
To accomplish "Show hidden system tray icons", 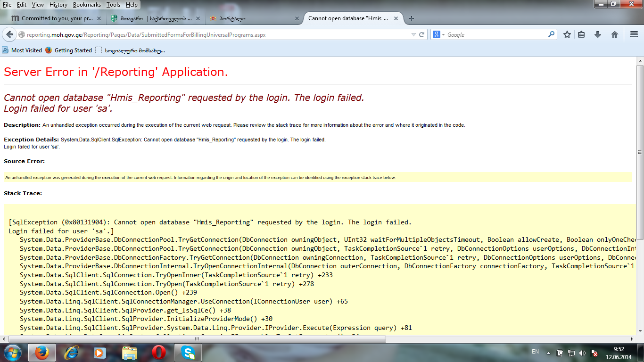I will [x=548, y=353].
